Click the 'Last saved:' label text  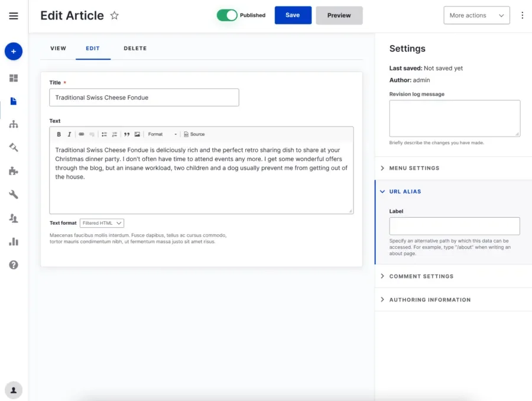coord(406,68)
